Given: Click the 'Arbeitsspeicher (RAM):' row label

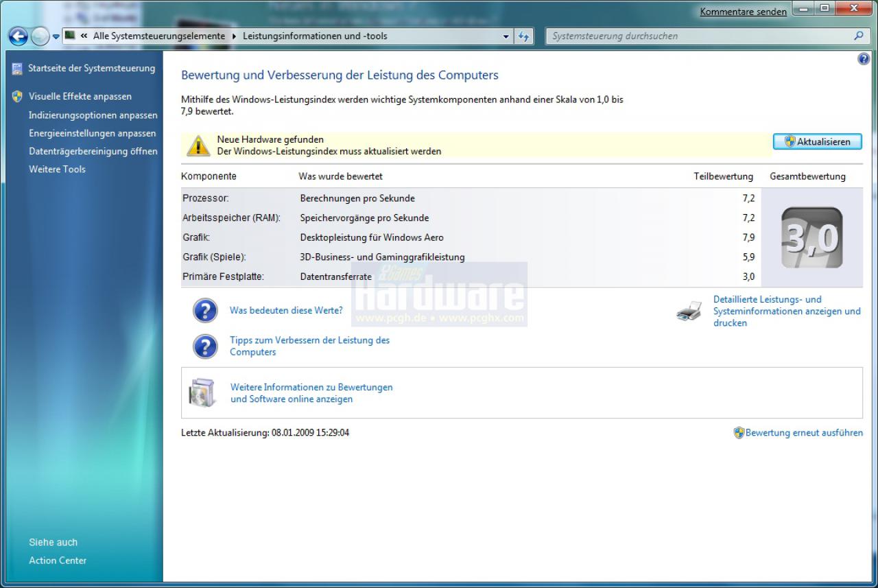Looking at the screenshot, I should tap(232, 217).
